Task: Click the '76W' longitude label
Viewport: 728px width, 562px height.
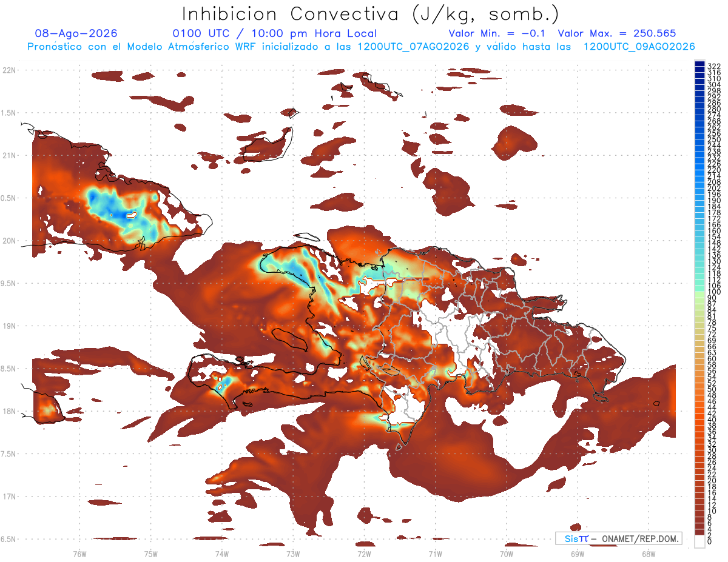Action: [x=79, y=554]
